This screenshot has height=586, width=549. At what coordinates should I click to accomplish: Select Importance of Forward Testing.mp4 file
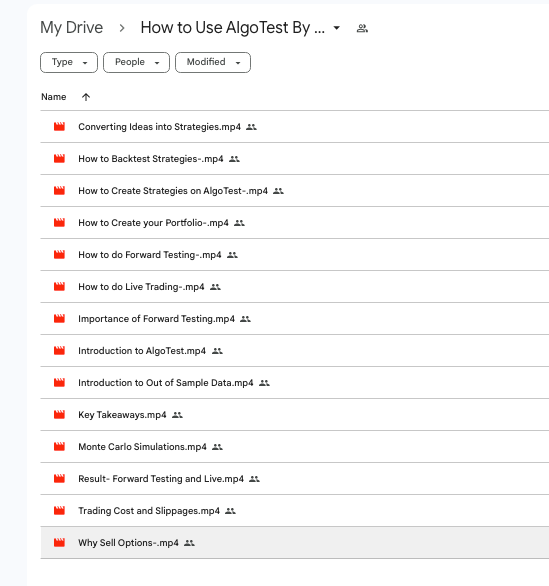pyautogui.click(x=294, y=319)
